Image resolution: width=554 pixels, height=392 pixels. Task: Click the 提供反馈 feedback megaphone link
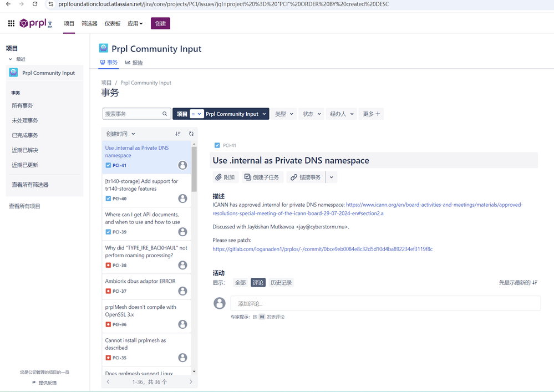pos(44,383)
